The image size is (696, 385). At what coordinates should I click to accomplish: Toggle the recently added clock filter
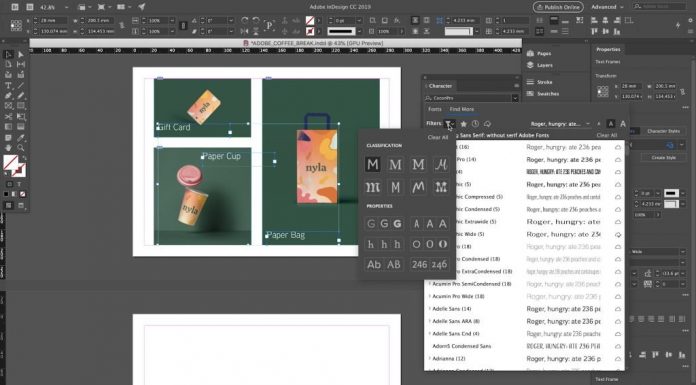pyautogui.click(x=475, y=124)
